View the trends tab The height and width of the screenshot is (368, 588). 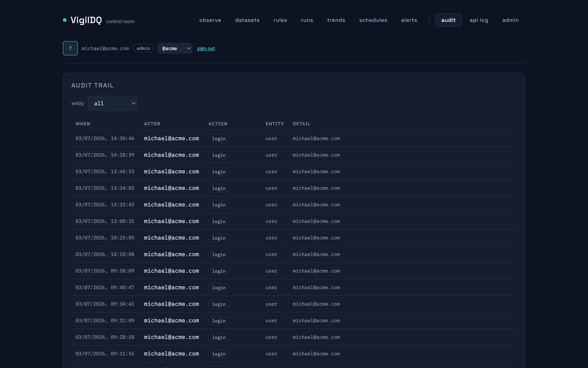tap(336, 20)
